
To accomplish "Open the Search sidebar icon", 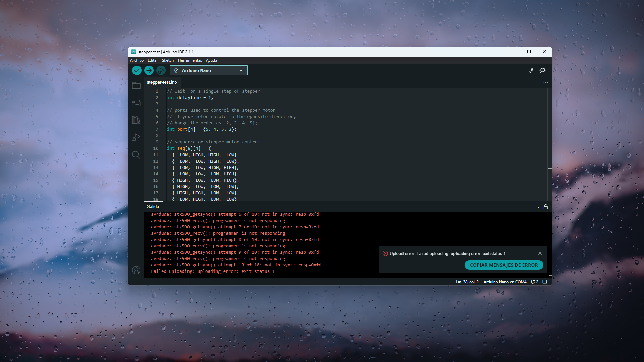I will (136, 155).
